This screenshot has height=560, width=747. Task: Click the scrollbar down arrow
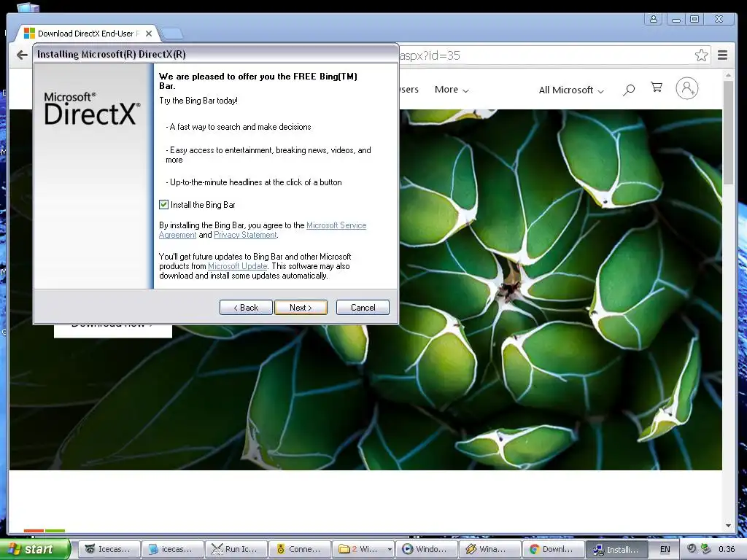[728, 526]
